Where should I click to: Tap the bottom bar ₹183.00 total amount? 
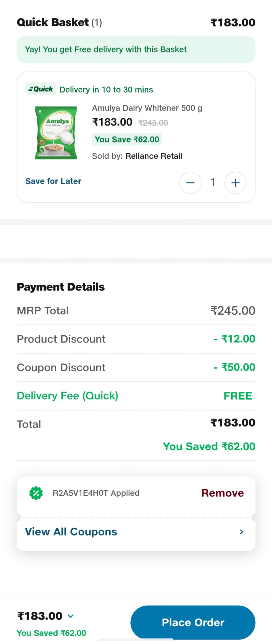(x=40, y=616)
